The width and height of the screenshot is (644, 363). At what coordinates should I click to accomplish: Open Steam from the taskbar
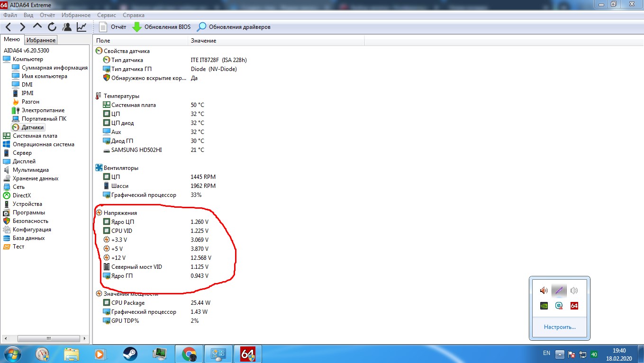coord(130,354)
